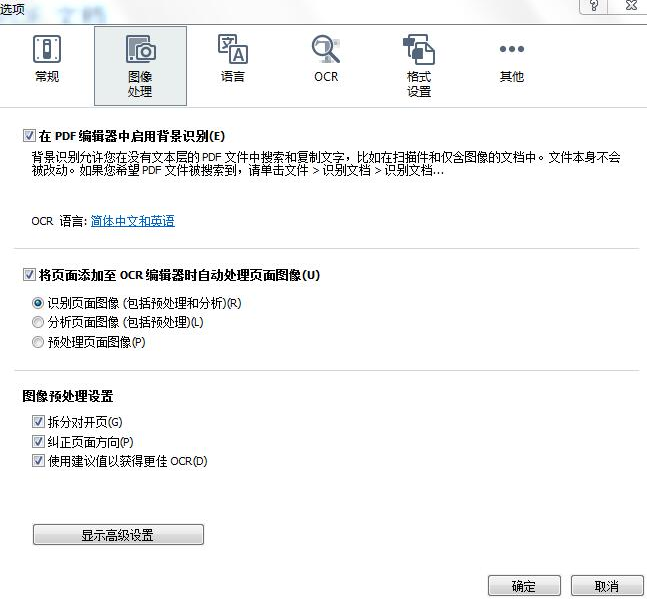Open the 格式设置 format settings icon

[x=419, y=50]
